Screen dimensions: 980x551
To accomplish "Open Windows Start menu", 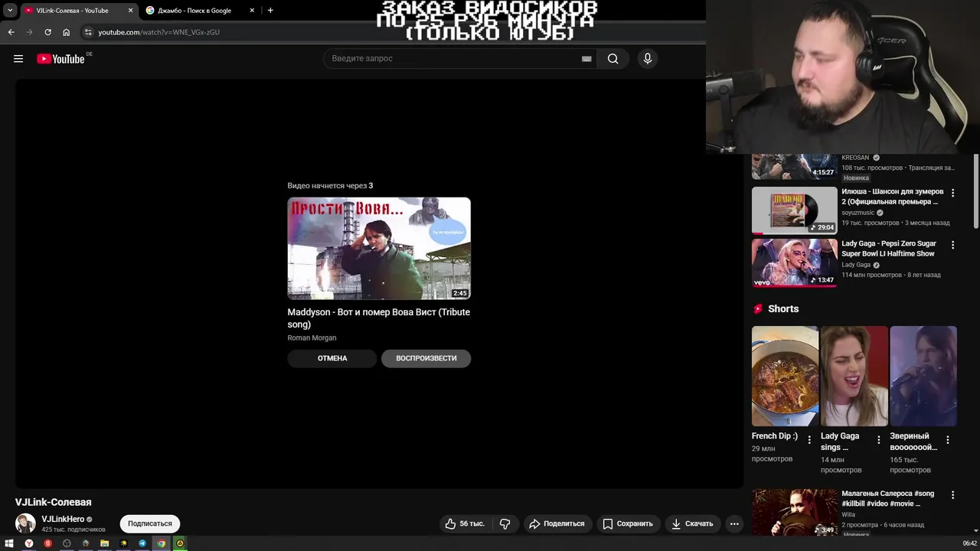I will click(9, 543).
